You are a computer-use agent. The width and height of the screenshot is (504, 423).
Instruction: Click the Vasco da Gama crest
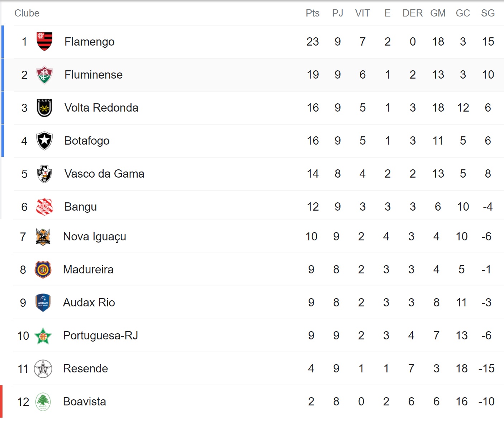44,174
